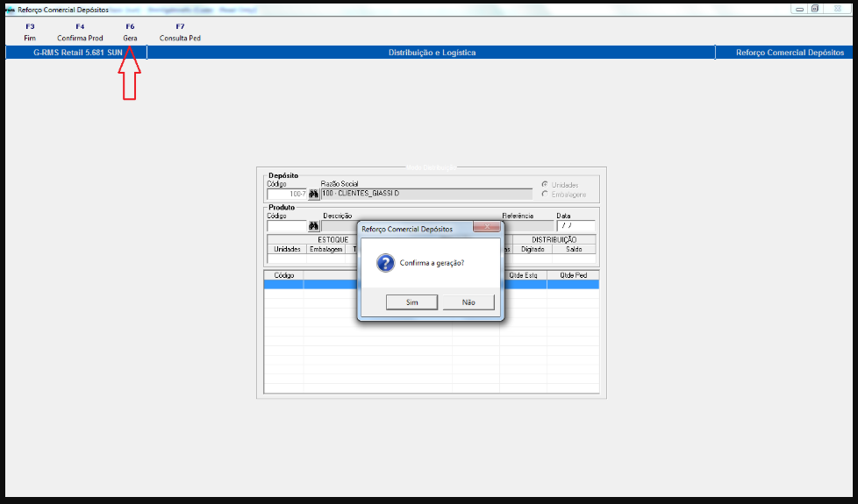Viewport: 858px width, 504px height.
Task: Select the Unidades radio button
Action: 545,185
